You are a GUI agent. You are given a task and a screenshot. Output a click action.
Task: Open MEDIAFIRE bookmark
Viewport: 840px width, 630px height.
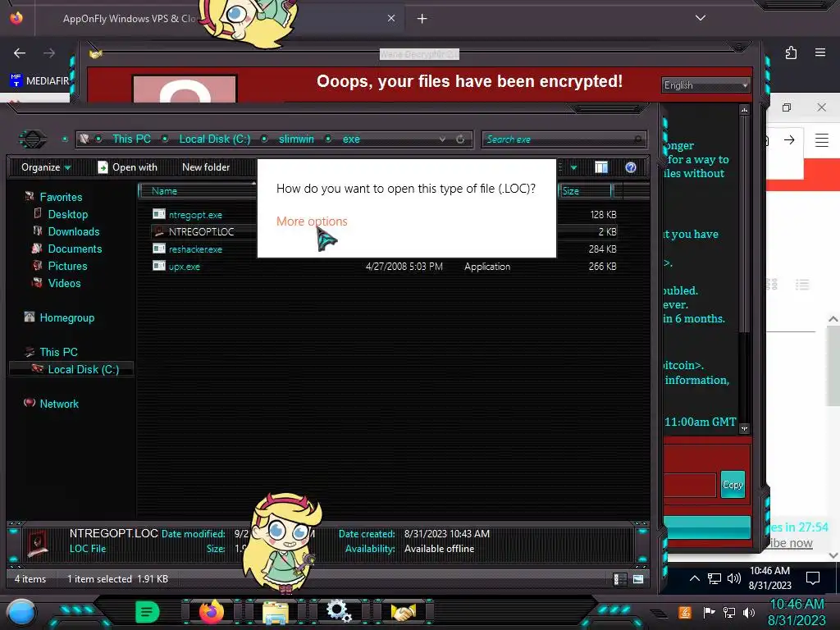(39, 81)
